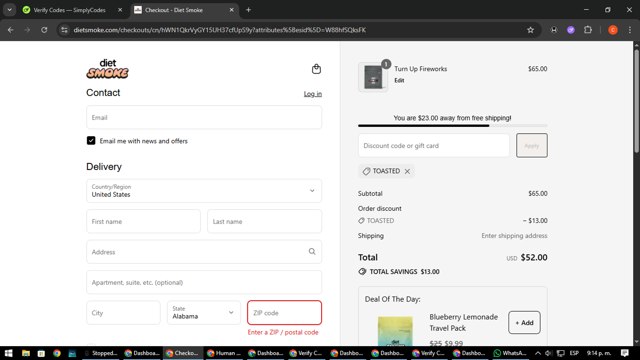
Task: Open the WhatsApp taskbar app
Action: pyautogui.click(x=510, y=353)
